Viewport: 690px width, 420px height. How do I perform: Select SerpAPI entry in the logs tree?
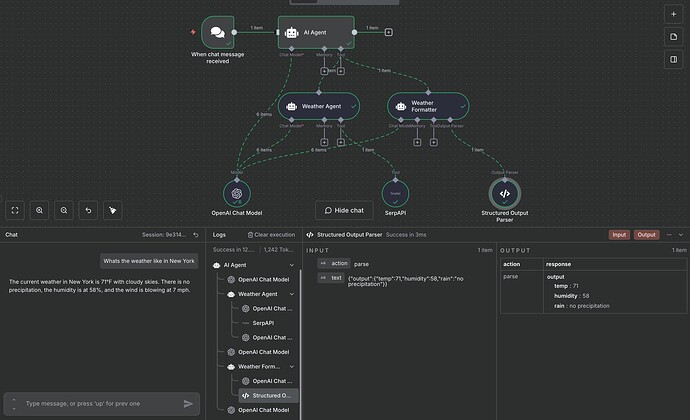click(265, 323)
